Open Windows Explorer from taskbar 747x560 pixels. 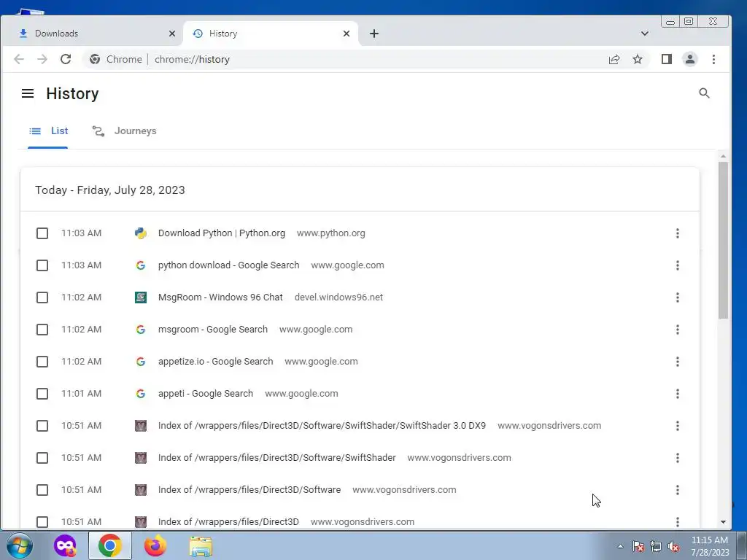(201, 545)
